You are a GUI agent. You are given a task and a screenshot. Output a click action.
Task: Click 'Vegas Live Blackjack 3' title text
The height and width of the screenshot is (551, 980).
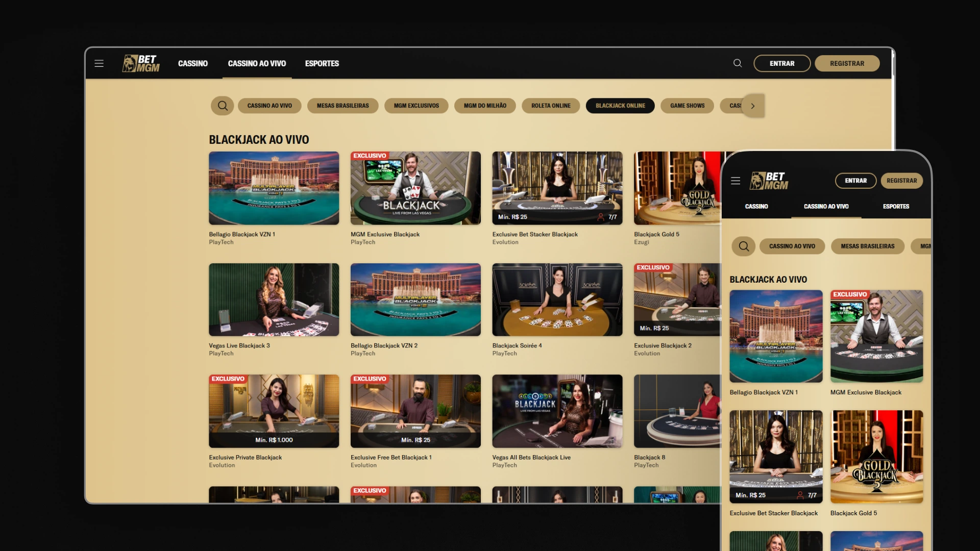[239, 345]
